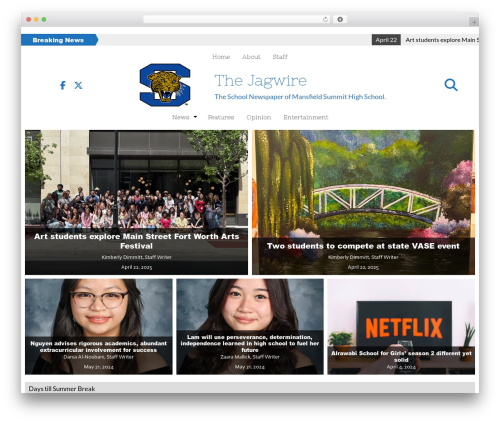Open Alrawabi School for Girls article headline
Screen dimensions: 500x423
401,356
